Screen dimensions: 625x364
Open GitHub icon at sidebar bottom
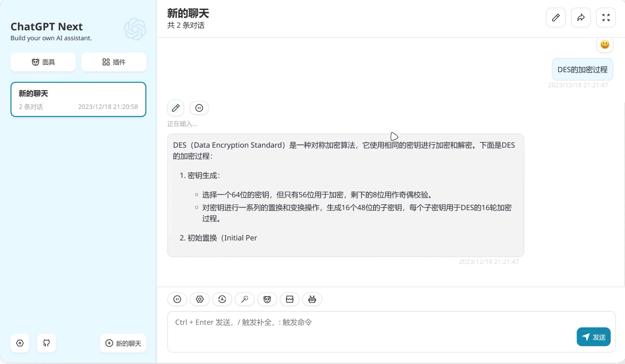[x=46, y=343]
